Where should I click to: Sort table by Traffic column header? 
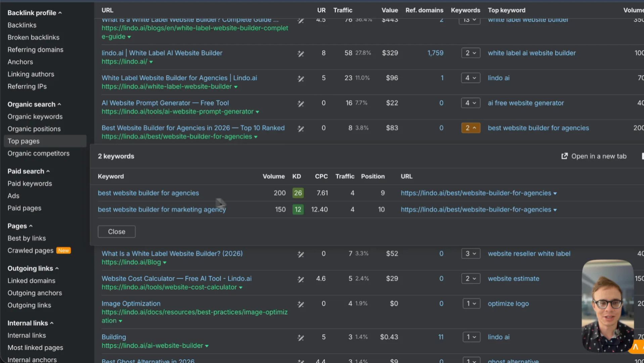[342, 10]
